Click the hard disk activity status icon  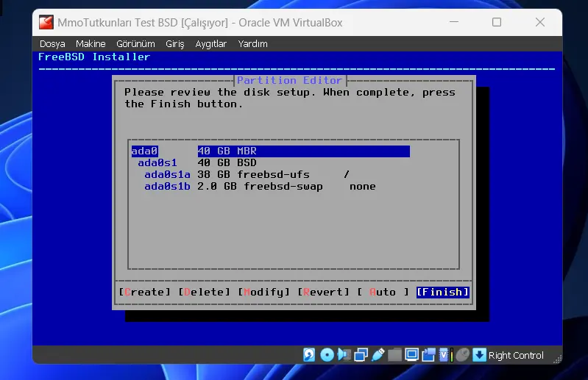[309, 354]
